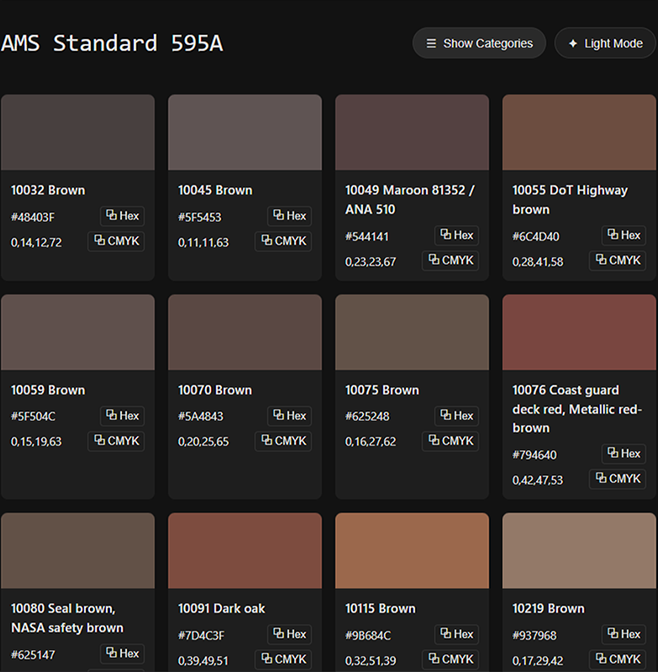Click hex value #5F5453

[x=200, y=217]
